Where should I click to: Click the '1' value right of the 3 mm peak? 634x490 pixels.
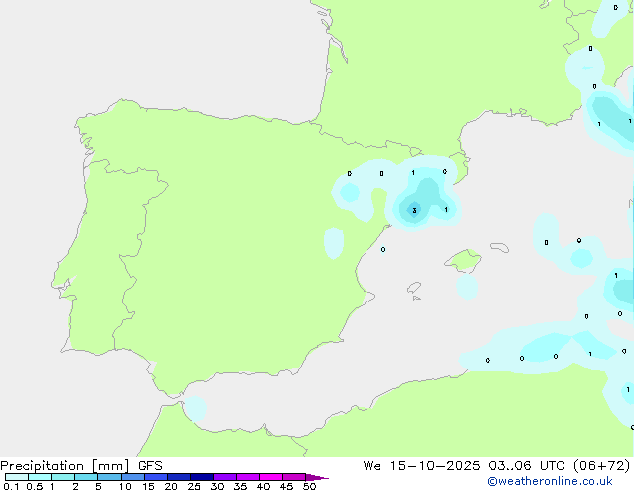pyautogui.click(x=445, y=210)
